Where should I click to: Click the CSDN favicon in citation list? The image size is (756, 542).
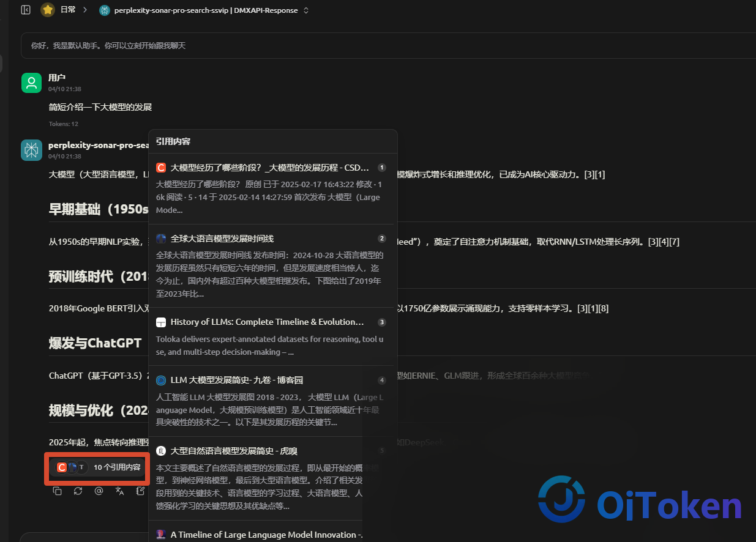(161, 168)
